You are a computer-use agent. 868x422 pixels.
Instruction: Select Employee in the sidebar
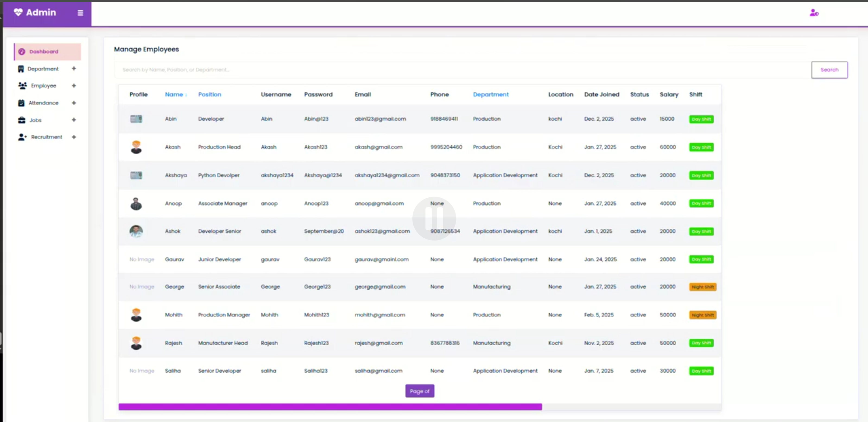pos(43,86)
